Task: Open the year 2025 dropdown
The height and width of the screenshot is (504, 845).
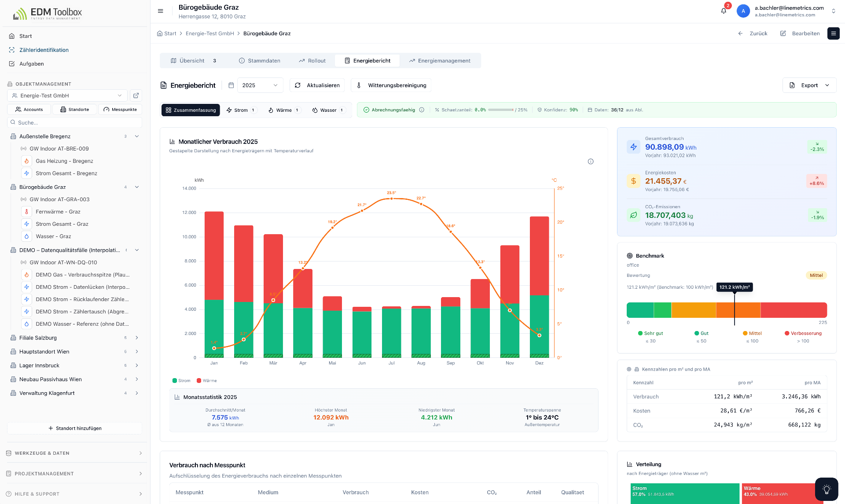Action: click(260, 85)
